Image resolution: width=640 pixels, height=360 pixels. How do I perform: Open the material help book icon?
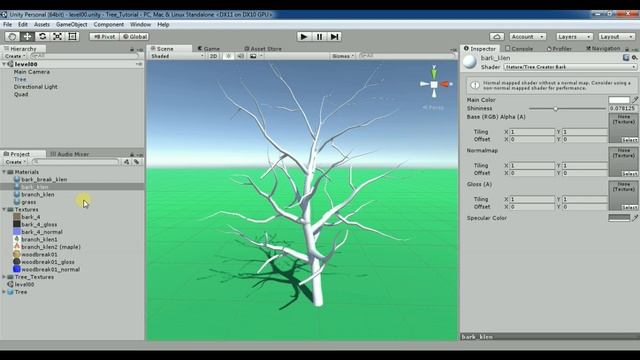626,58
